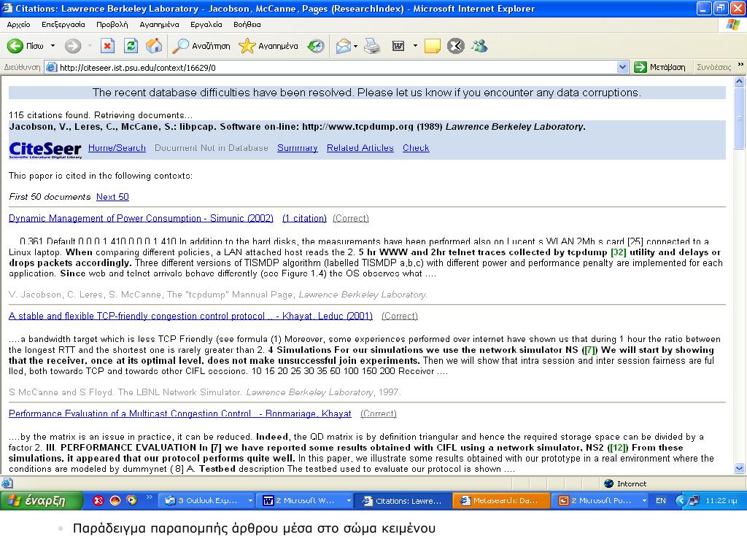The width and height of the screenshot is (747, 560).
Task: Open the Αναζήτηση search pane
Action: click(201, 46)
